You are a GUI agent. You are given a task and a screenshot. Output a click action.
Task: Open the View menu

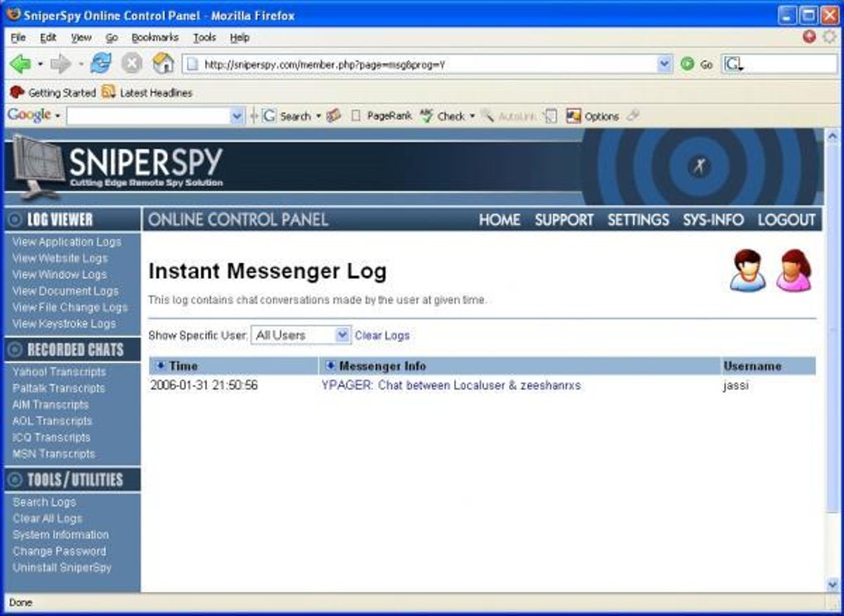pyautogui.click(x=81, y=38)
